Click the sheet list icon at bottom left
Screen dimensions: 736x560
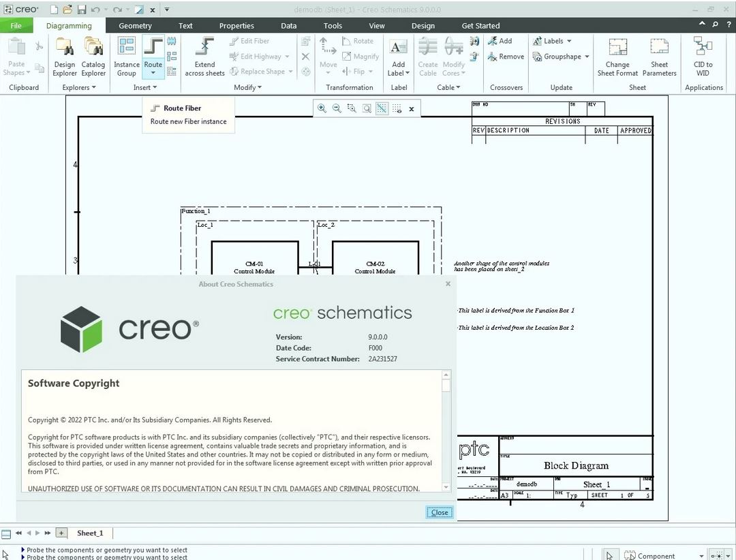[6, 533]
